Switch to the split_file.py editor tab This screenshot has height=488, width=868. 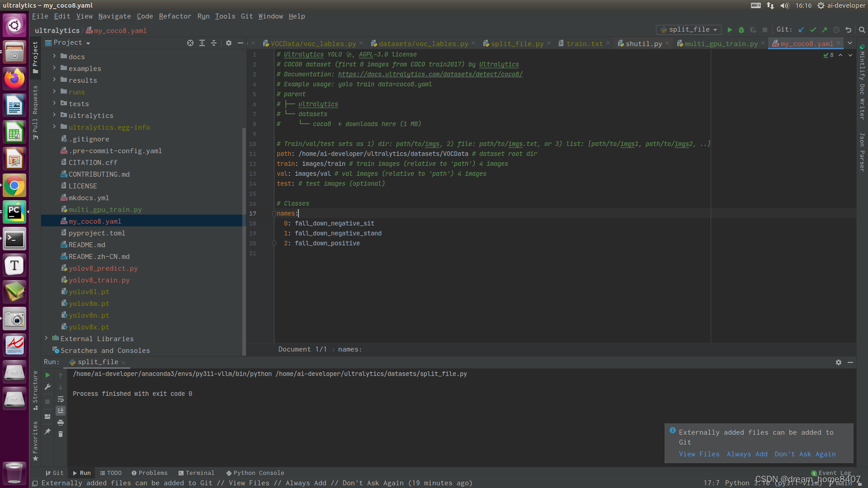(x=517, y=44)
